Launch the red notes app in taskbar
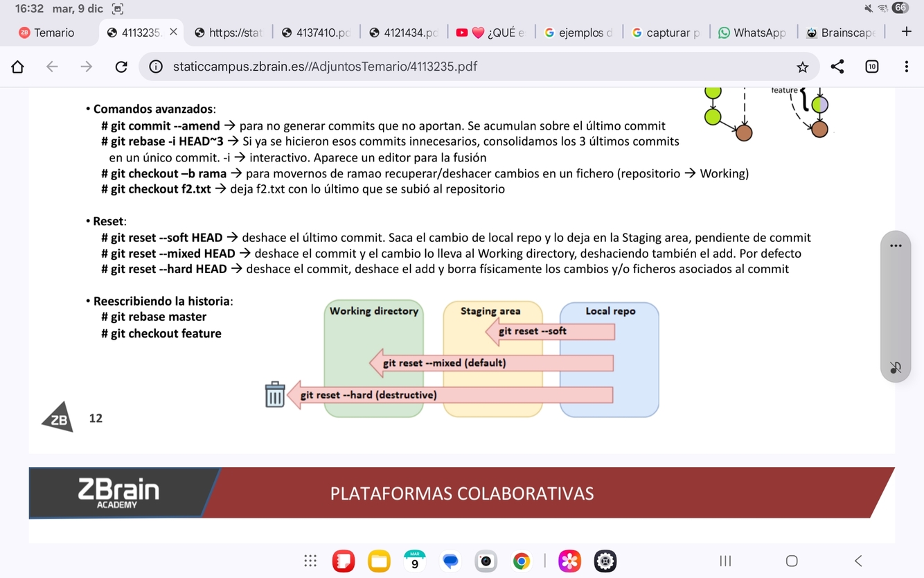 [344, 561]
